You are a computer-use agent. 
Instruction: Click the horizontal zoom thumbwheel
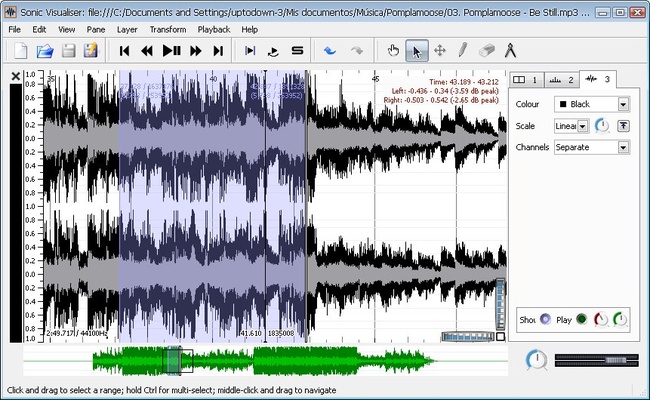click(x=468, y=337)
